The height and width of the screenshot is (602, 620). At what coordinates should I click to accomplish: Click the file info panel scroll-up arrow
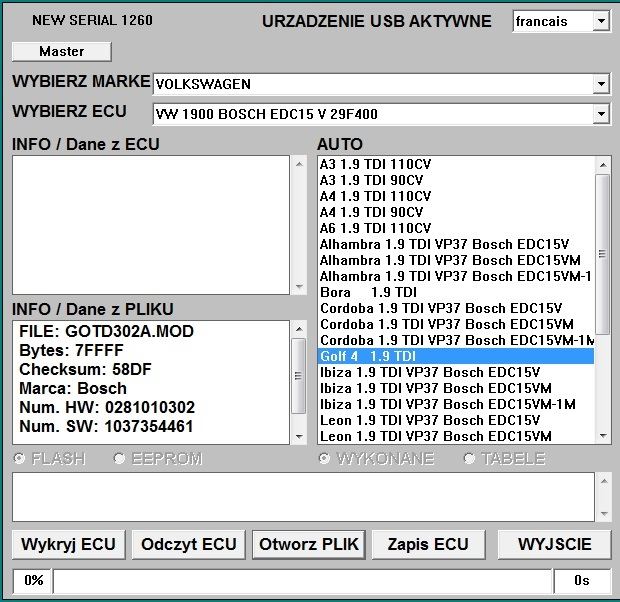(x=299, y=329)
